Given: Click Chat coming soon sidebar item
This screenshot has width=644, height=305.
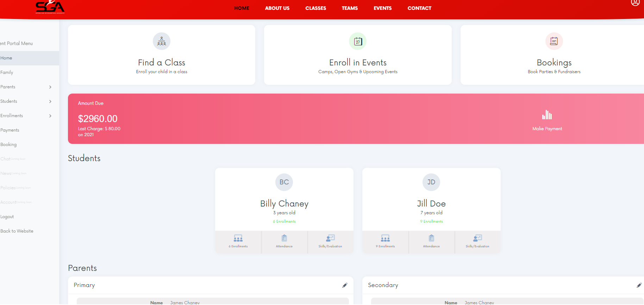Looking at the screenshot, I should 13,159.
